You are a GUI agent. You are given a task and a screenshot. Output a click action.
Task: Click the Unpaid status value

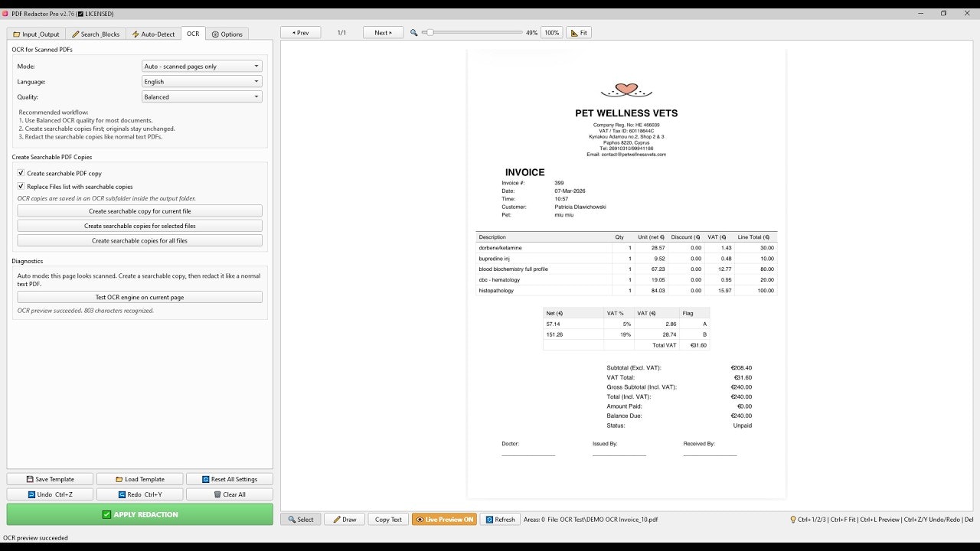pyautogui.click(x=743, y=425)
